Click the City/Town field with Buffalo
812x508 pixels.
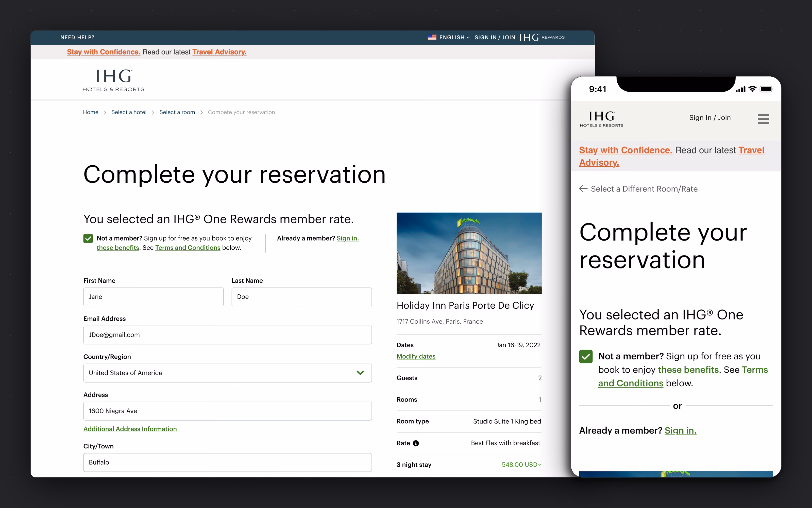228,462
